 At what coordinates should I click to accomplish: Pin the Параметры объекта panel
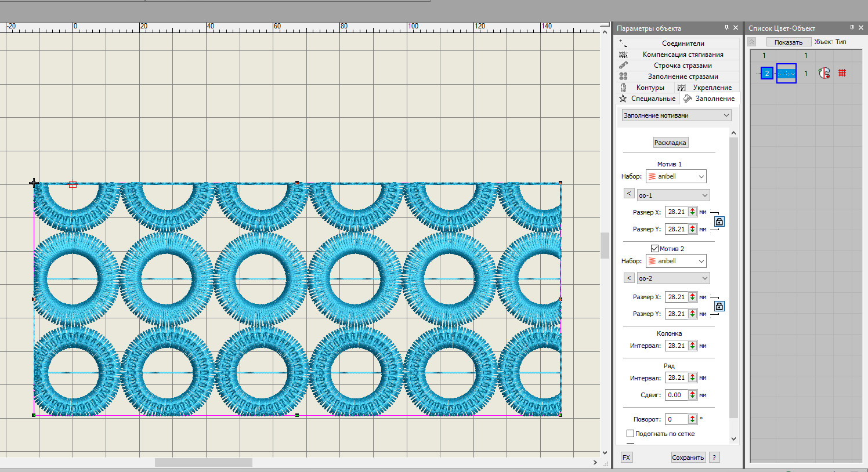click(x=726, y=28)
